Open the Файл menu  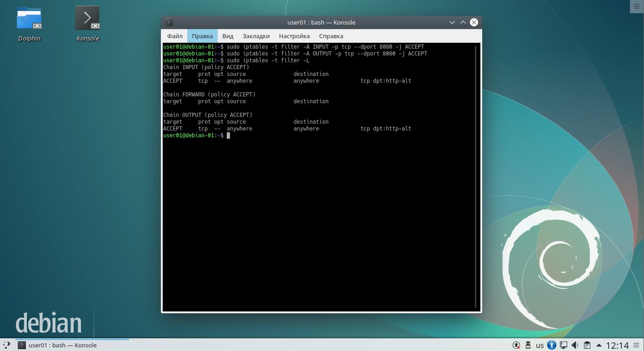coord(175,36)
